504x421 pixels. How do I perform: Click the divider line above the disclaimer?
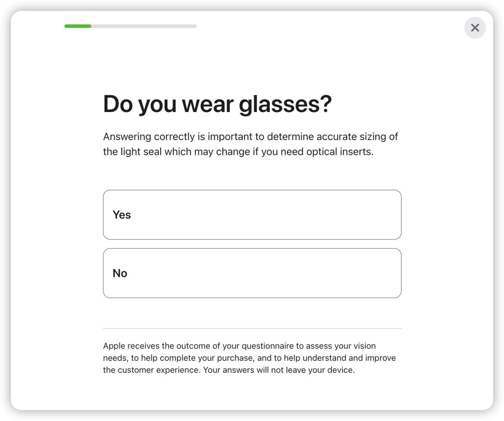tap(252, 329)
